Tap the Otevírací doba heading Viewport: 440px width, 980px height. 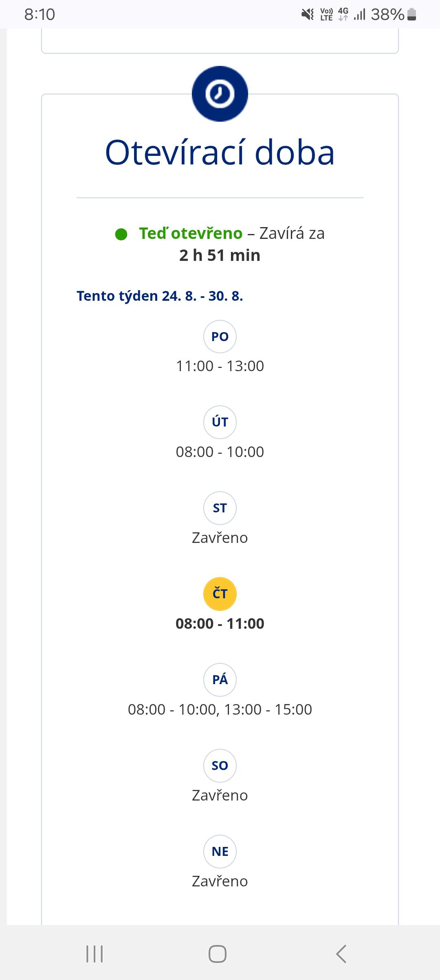click(220, 153)
